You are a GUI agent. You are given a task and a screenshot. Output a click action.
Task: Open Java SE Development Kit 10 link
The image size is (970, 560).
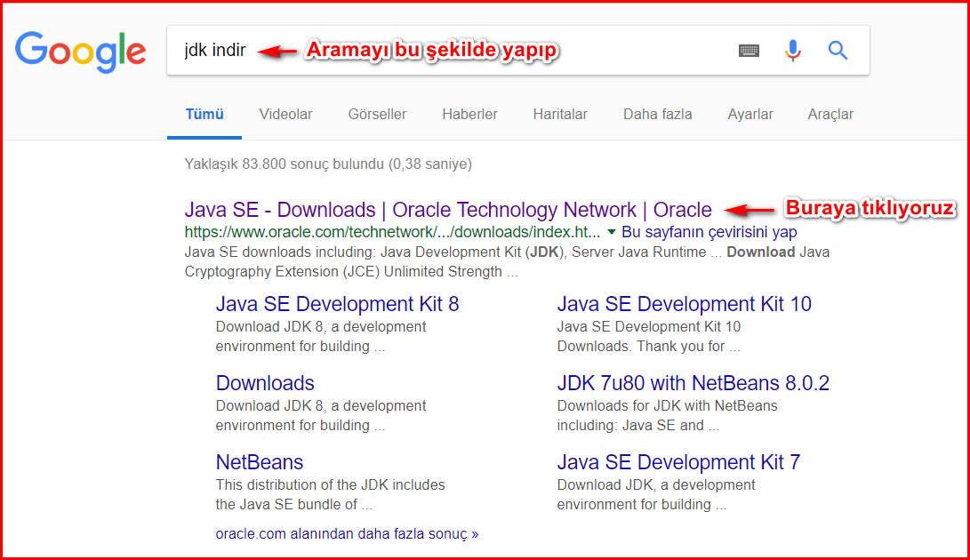point(684,304)
